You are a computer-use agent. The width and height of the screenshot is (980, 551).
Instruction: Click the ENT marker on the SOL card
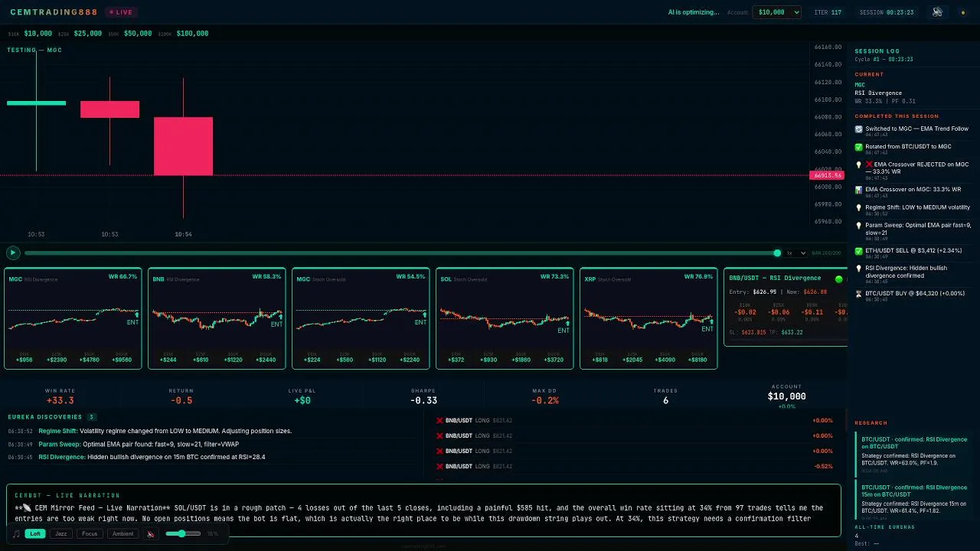563,330
